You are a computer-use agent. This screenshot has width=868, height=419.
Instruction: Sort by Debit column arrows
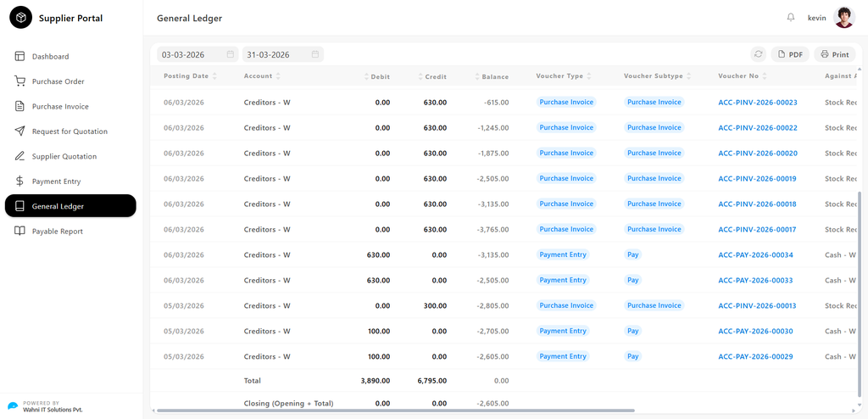(366, 77)
